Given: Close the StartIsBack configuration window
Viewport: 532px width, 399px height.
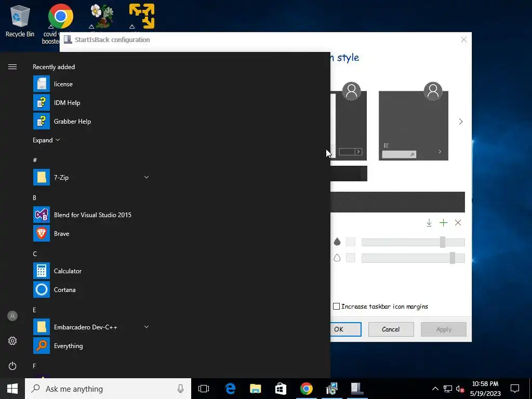Looking at the screenshot, I should point(464,39).
